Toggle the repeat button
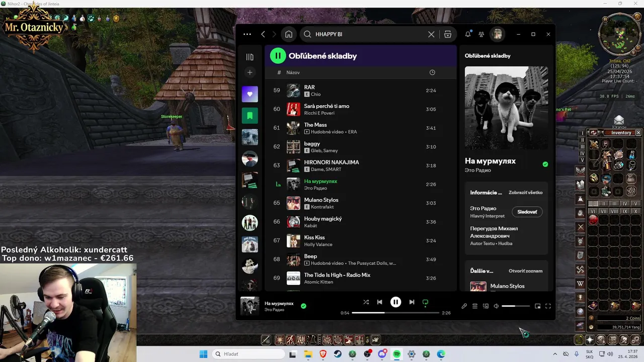The width and height of the screenshot is (644, 362). [425, 303]
